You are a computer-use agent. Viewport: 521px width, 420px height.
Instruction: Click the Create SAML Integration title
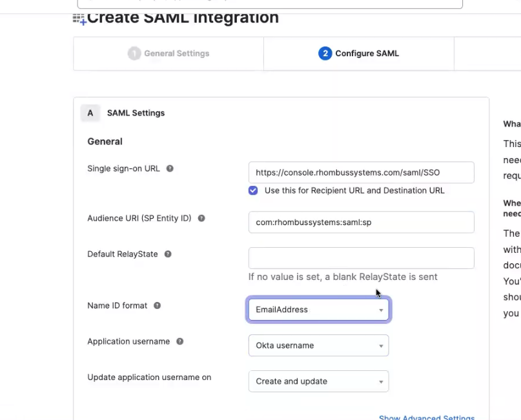coord(183,18)
